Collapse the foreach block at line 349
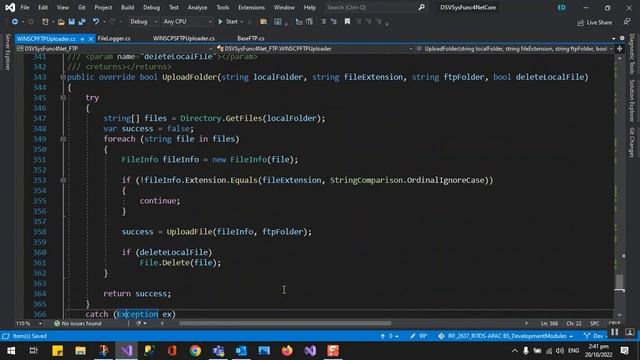Viewport: 640px width, 360px height. pos(63,139)
